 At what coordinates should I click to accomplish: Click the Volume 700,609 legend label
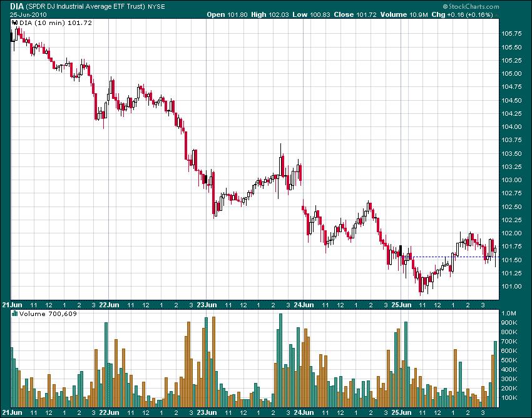tap(48, 313)
